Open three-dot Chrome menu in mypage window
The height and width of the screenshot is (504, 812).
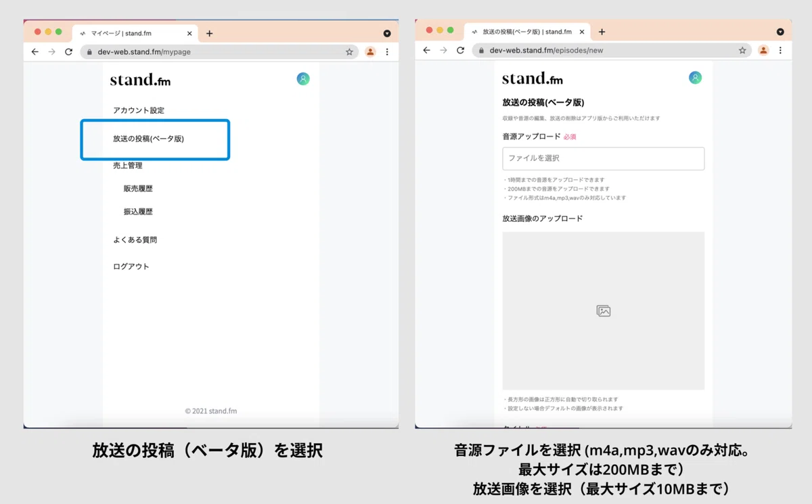(x=387, y=51)
